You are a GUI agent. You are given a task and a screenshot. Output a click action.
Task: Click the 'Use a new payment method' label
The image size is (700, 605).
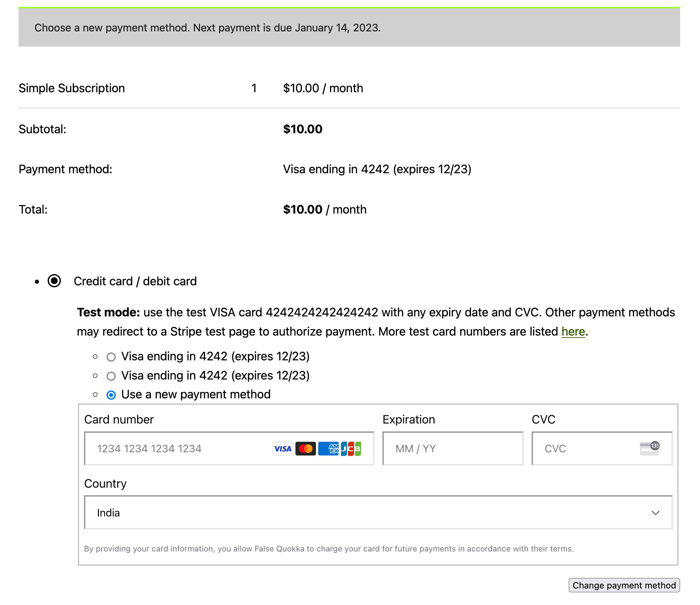coord(196,394)
